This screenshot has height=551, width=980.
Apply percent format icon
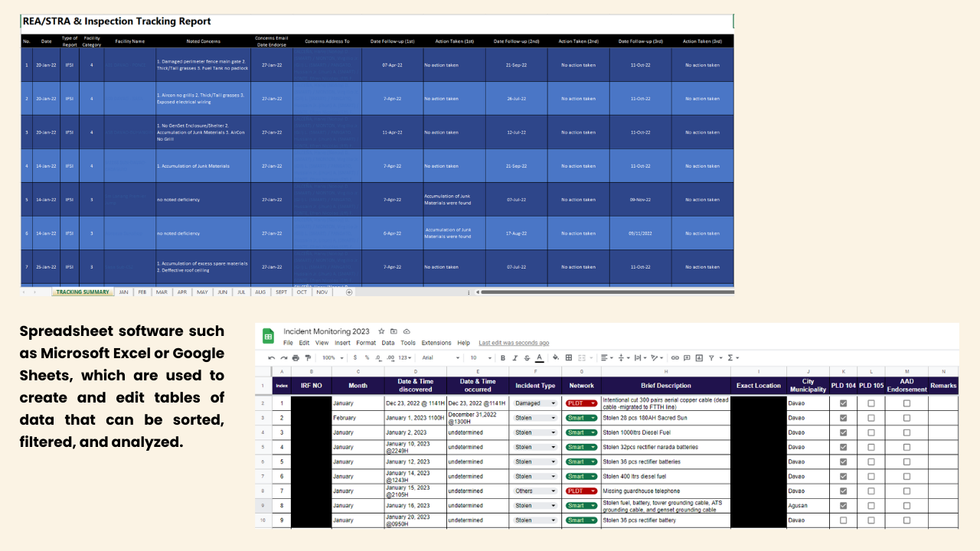point(367,357)
